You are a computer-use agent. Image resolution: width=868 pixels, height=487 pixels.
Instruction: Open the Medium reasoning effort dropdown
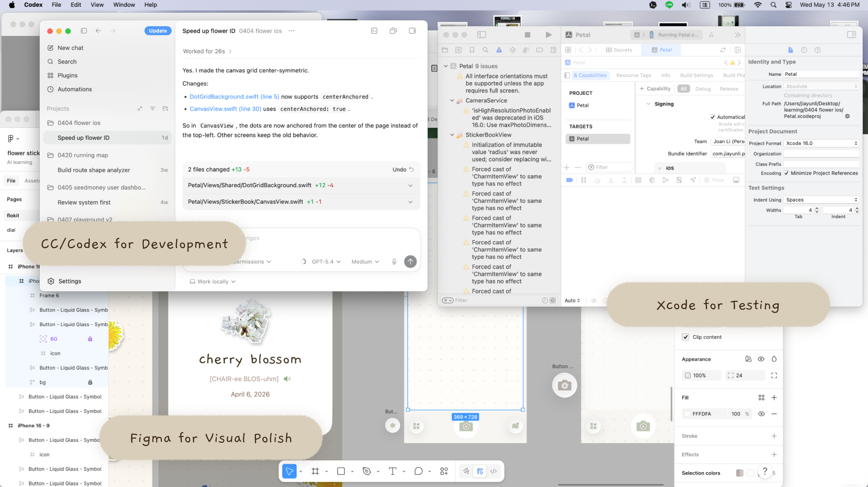[365, 261]
